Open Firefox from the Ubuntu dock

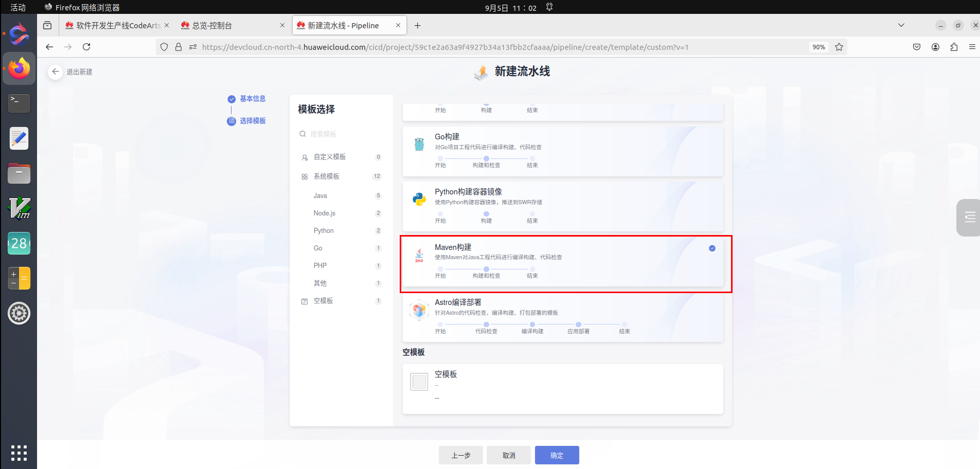[x=19, y=68]
